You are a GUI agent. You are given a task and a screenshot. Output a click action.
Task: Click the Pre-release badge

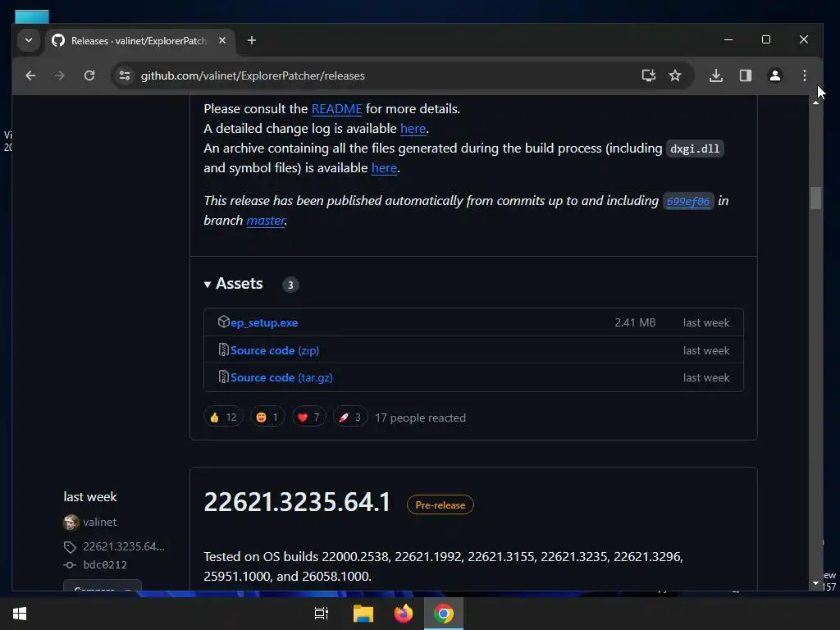(441, 504)
